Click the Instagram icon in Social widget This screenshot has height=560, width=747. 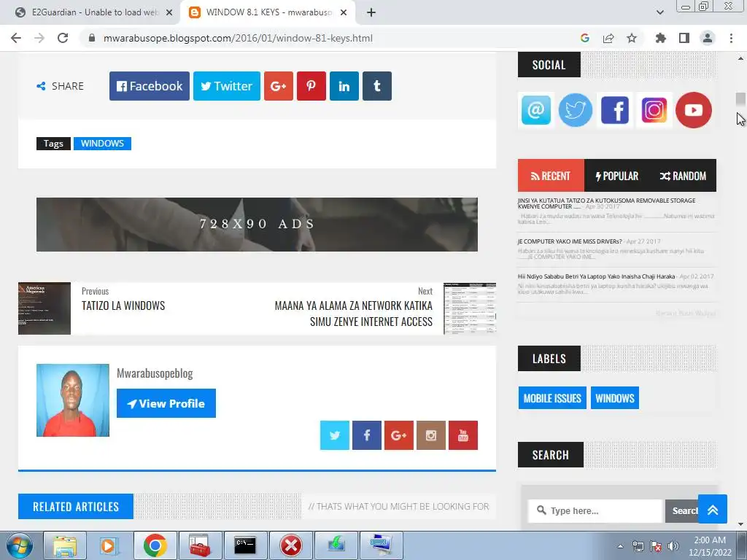[654, 110]
